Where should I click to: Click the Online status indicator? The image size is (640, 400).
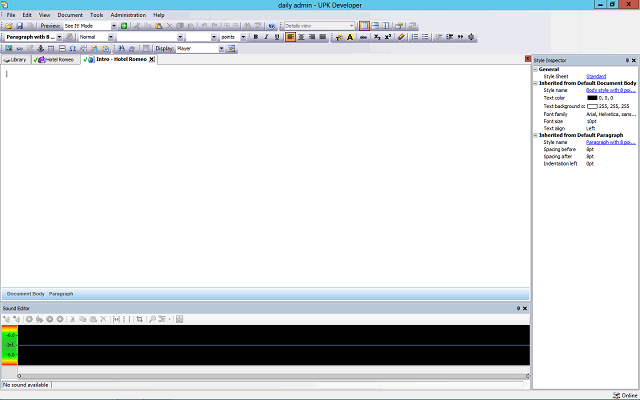click(x=625, y=396)
